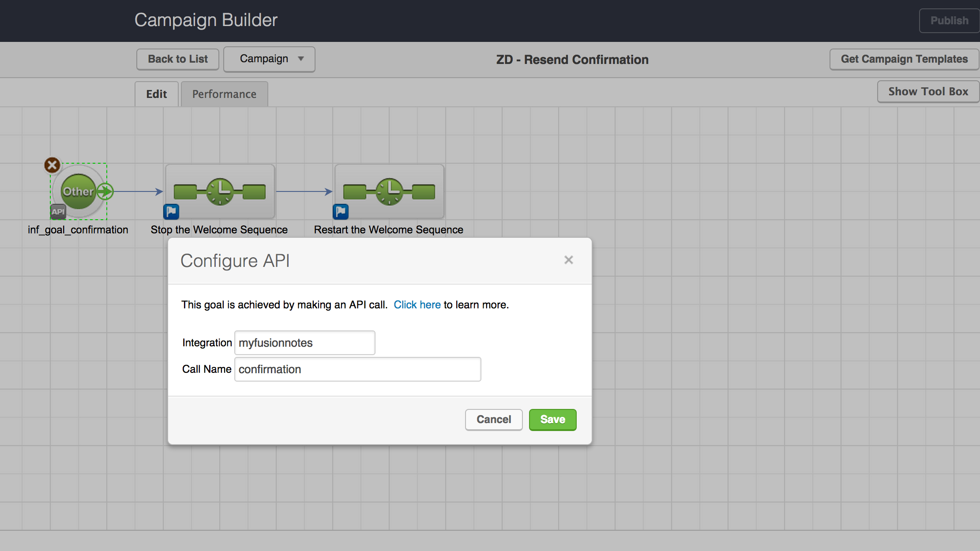Open Restart the Welcome Sequence icon
The height and width of the screenshot is (551, 980).
tap(389, 191)
